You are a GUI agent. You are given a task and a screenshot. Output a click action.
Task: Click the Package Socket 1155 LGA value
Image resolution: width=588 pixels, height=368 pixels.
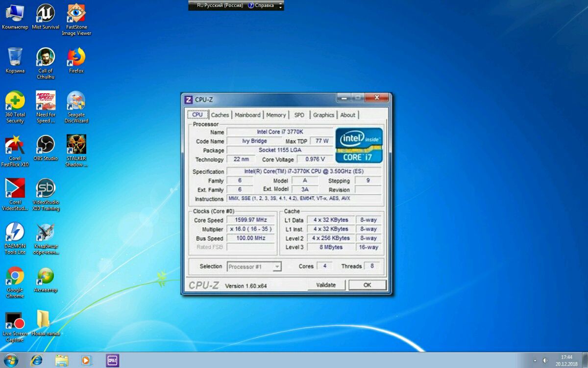click(280, 150)
